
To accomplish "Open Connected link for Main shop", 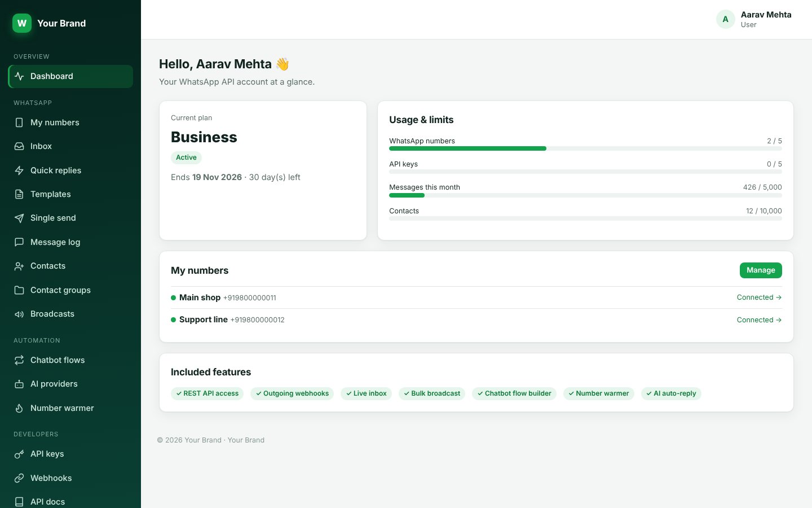I will pyautogui.click(x=759, y=297).
